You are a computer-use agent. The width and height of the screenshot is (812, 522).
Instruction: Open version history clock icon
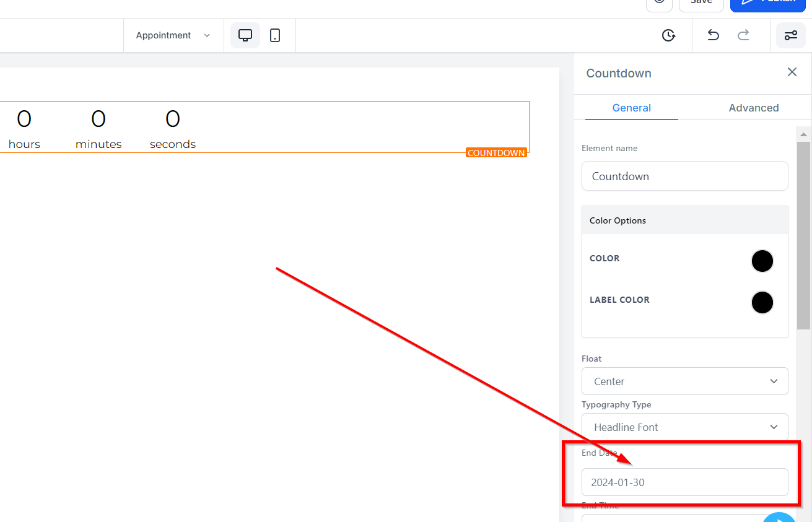coord(668,35)
